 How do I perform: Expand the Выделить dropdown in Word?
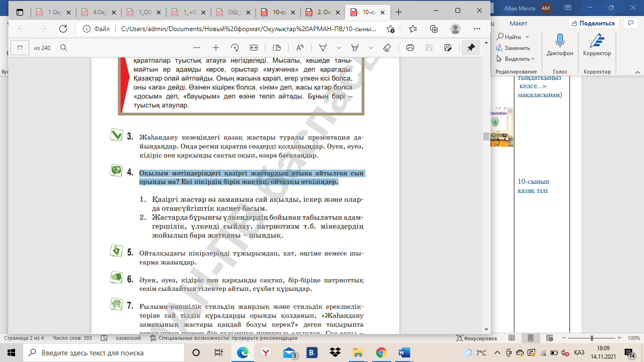pyautogui.click(x=533, y=59)
